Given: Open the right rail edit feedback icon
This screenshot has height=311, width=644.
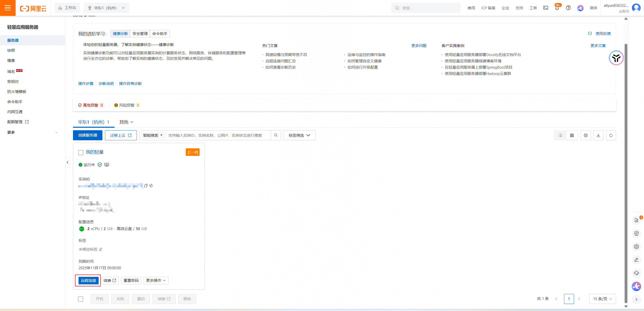Looking at the screenshot, I should 636,260.
